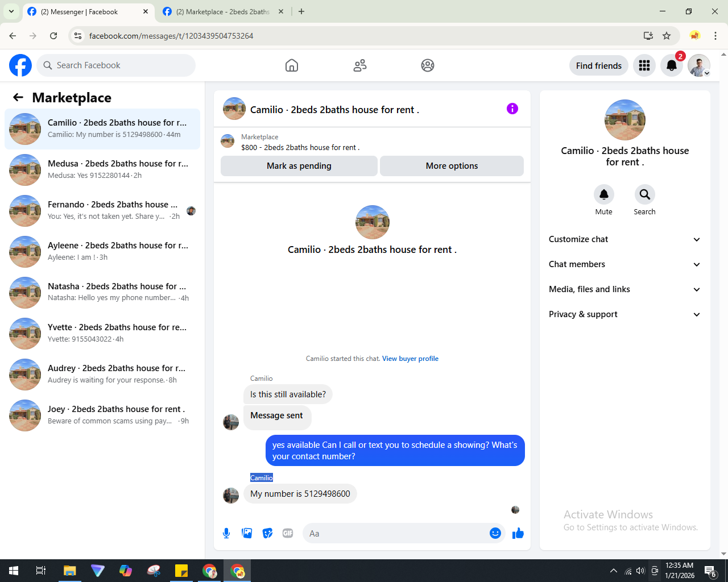Open Audrey conversation in chat list
Screen dimensions: 728x582
tap(102, 375)
